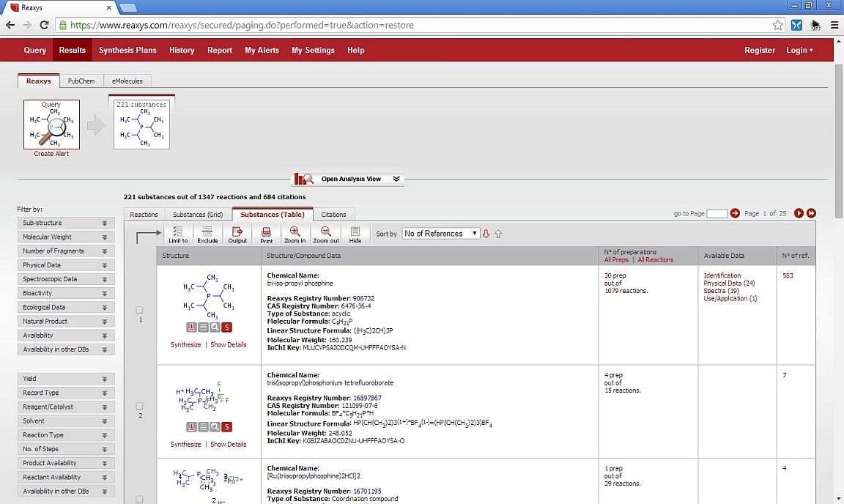Viewport: 844px width, 504px height.
Task: Click the Create Alert link
Action: click(51, 153)
